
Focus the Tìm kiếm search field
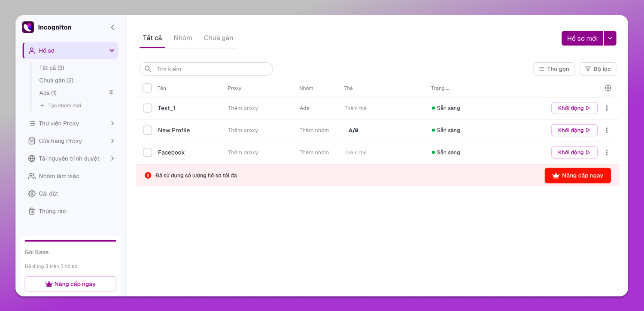(x=206, y=69)
